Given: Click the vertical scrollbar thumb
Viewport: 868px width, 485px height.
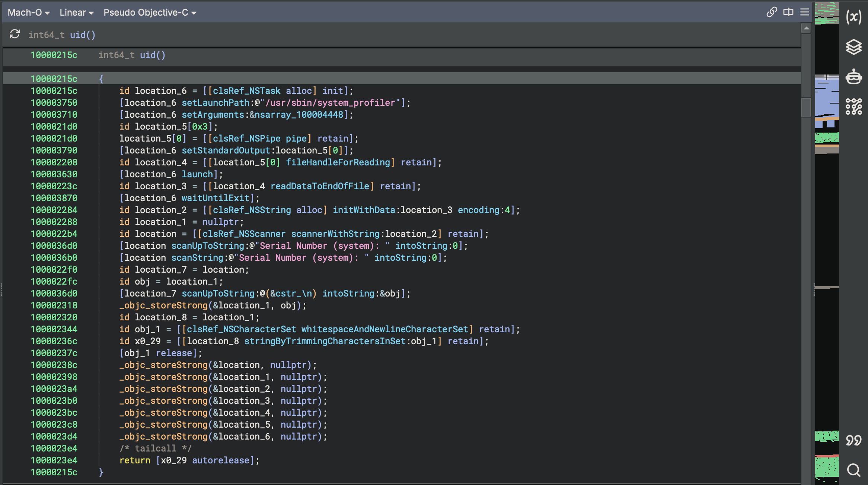Looking at the screenshot, I should tap(806, 107).
